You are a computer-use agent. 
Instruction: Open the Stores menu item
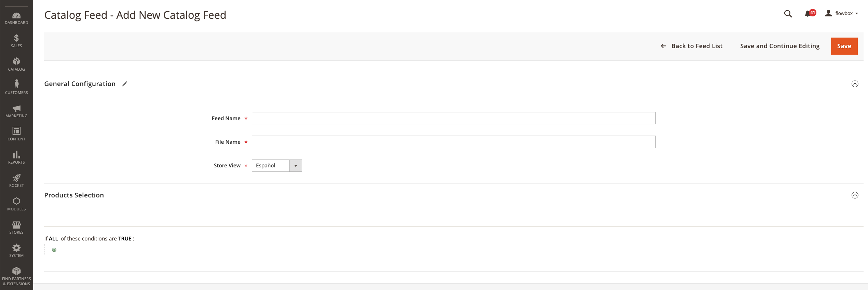click(16, 227)
